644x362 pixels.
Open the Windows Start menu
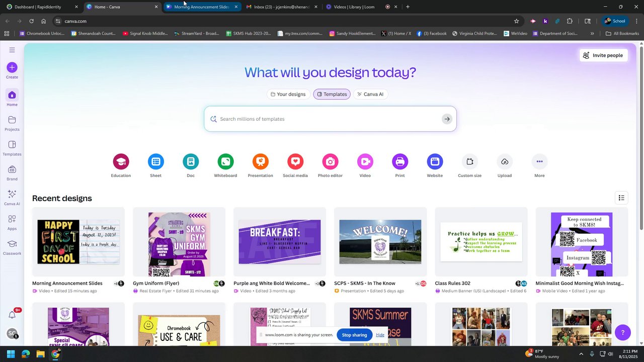pyautogui.click(x=11, y=354)
